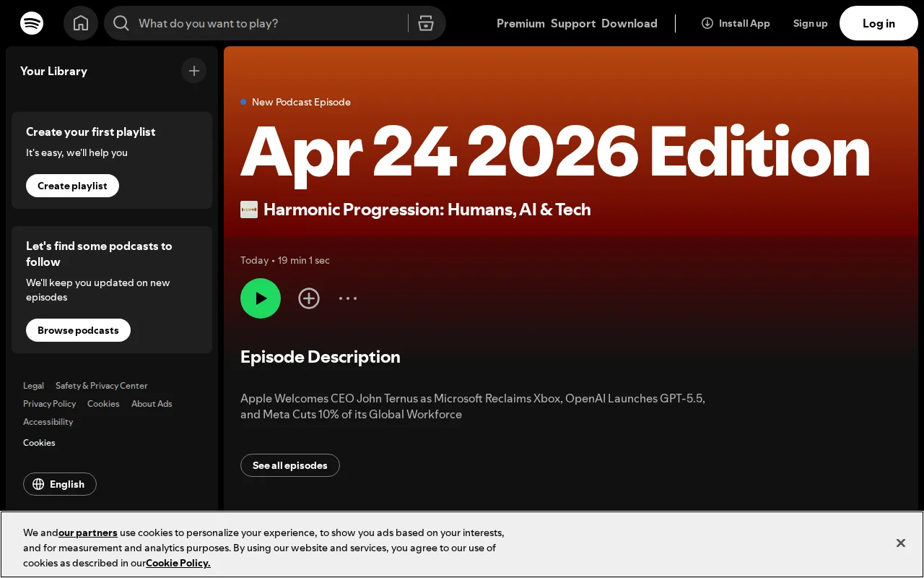Click See all episodes button
This screenshot has height=578, width=924.
290,465
